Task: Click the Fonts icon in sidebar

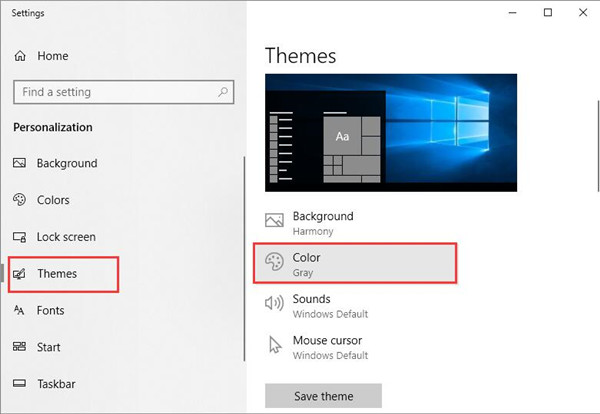Action: coord(19,310)
